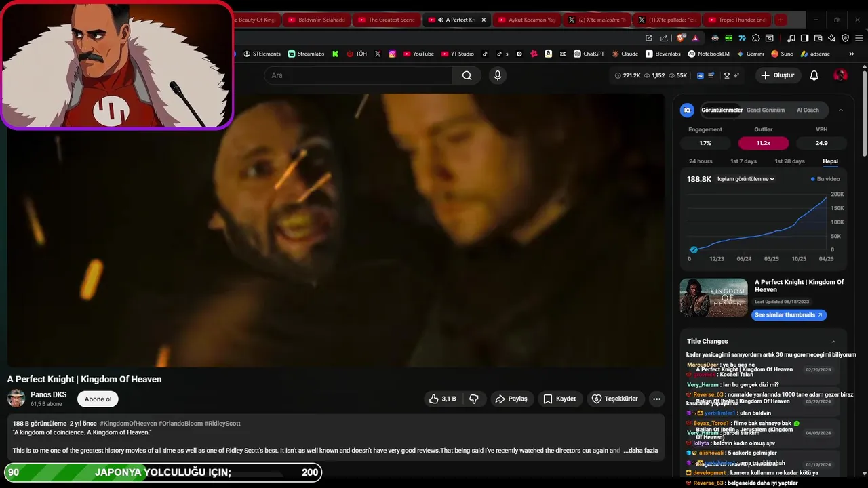Choose the 1st 7 days range
Viewport: 868px width, 488px height.
click(743, 161)
